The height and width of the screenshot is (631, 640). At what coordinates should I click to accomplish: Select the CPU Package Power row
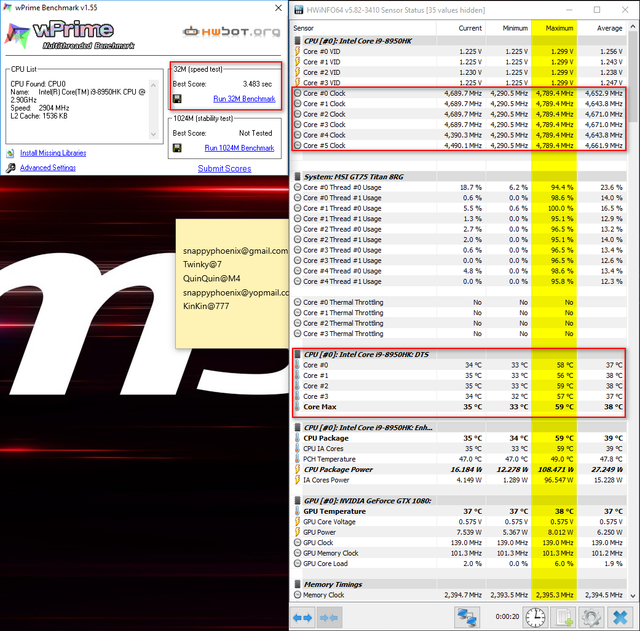[x=460, y=469]
